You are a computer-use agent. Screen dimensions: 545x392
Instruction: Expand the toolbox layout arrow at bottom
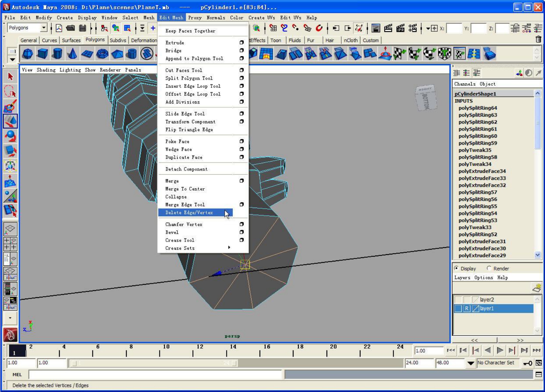tap(10, 318)
